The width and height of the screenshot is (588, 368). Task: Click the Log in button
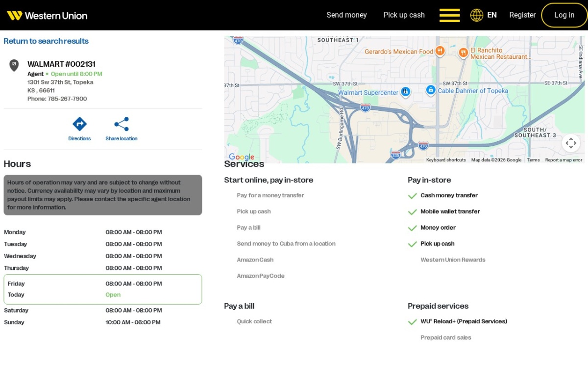pyautogui.click(x=564, y=15)
